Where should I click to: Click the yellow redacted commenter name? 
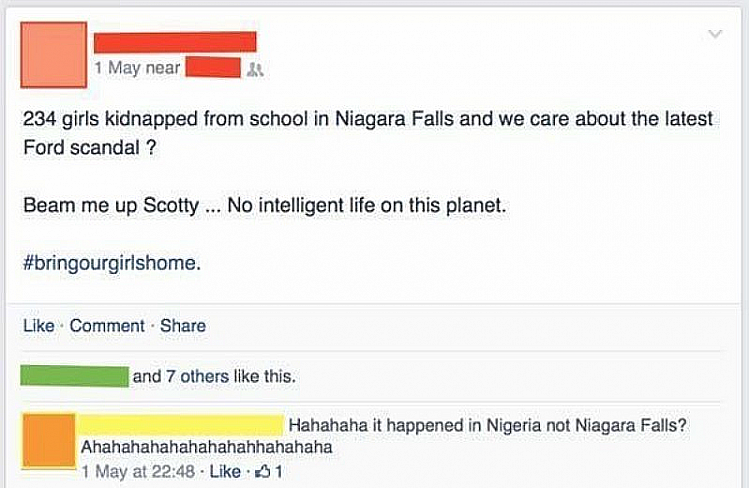coord(182,425)
